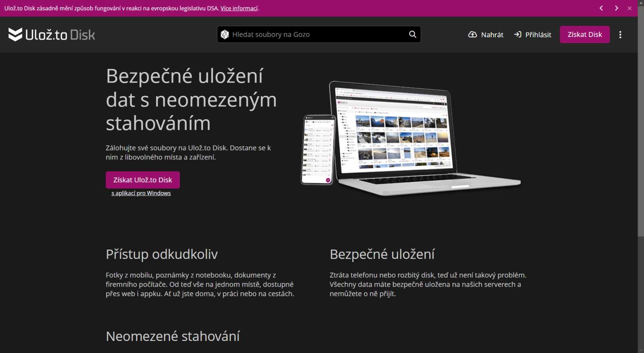The width and height of the screenshot is (644, 353).
Task: Click the Získat Ulož.to Disk button
Action: (143, 180)
